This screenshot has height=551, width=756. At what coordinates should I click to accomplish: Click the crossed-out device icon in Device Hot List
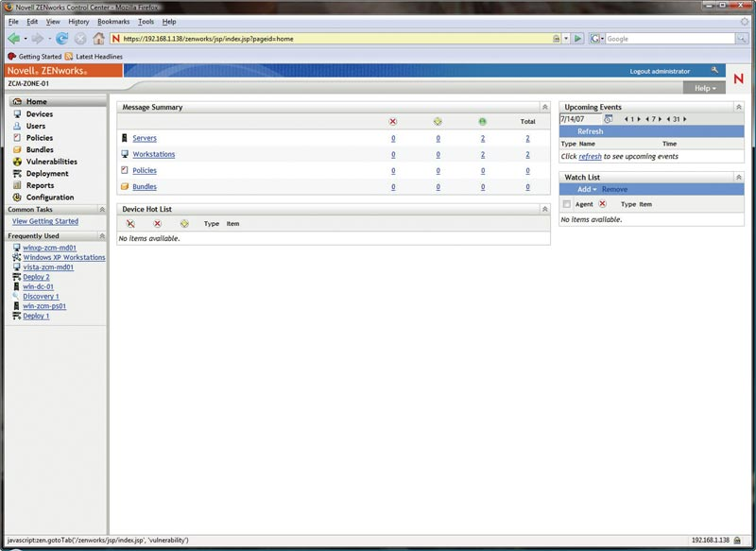(x=130, y=224)
